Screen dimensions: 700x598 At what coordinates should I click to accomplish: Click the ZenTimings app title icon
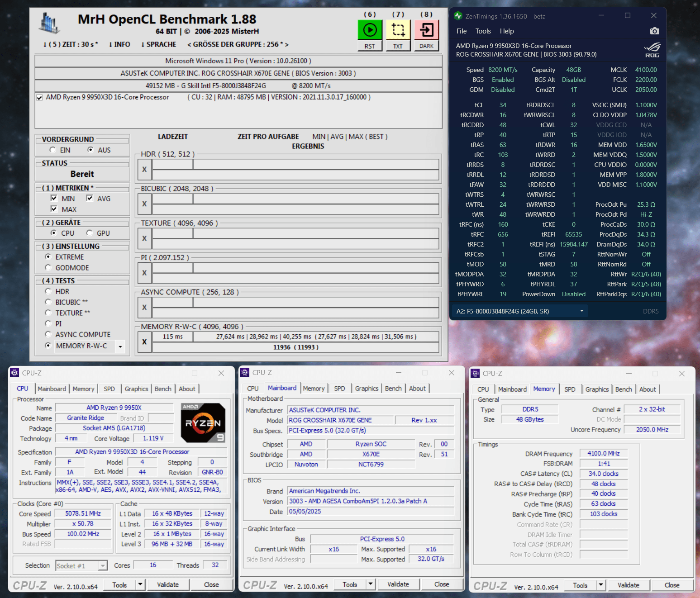[458, 16]
